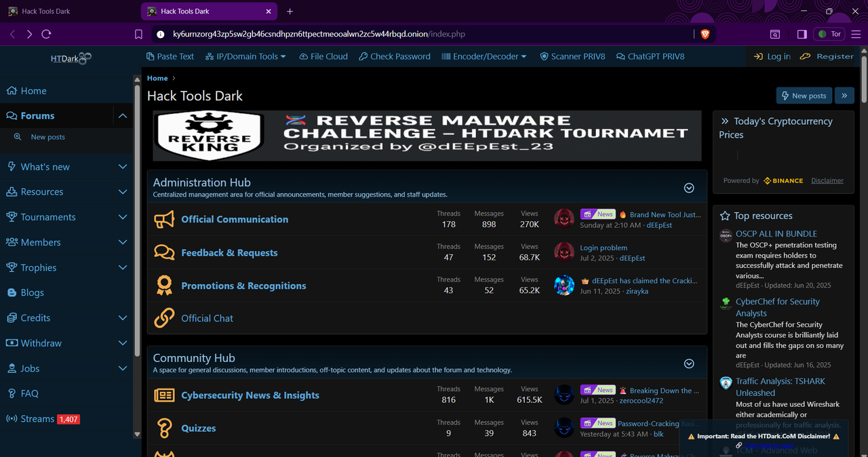868x457 pixels.
Task: Expand Withdraw sidebar section
Action: click(x=123, y=343)
